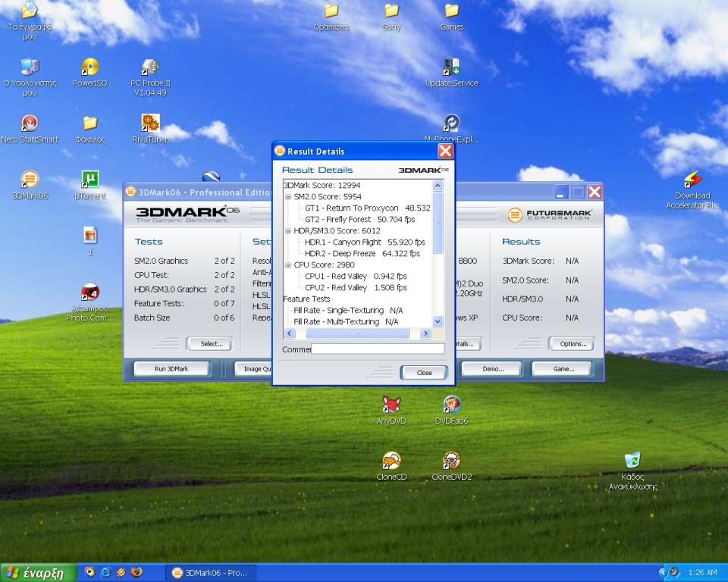Image resolution: width=728 pixels, height=582 pixels.
Task: Collapse the HDR/SM3.0 Score tree node
Action: point(288,230)
